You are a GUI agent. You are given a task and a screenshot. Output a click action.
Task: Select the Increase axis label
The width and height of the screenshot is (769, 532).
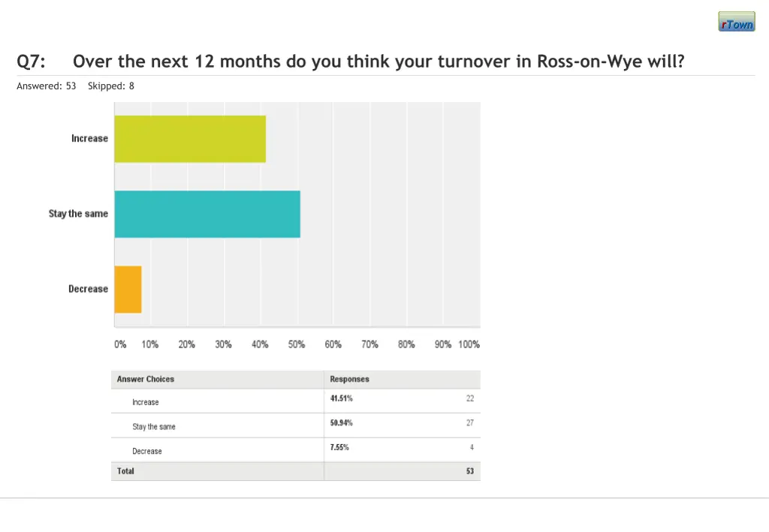pos(89,139)
